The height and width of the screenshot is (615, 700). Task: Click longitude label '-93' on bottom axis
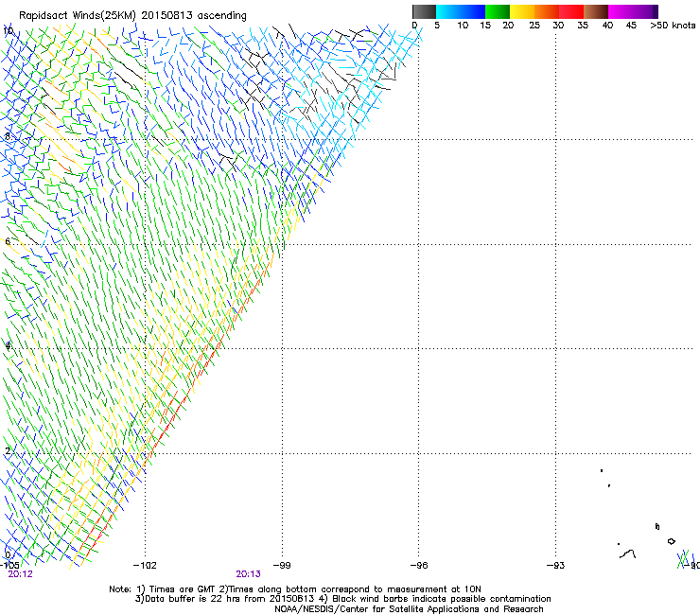[x=556, y=566]
